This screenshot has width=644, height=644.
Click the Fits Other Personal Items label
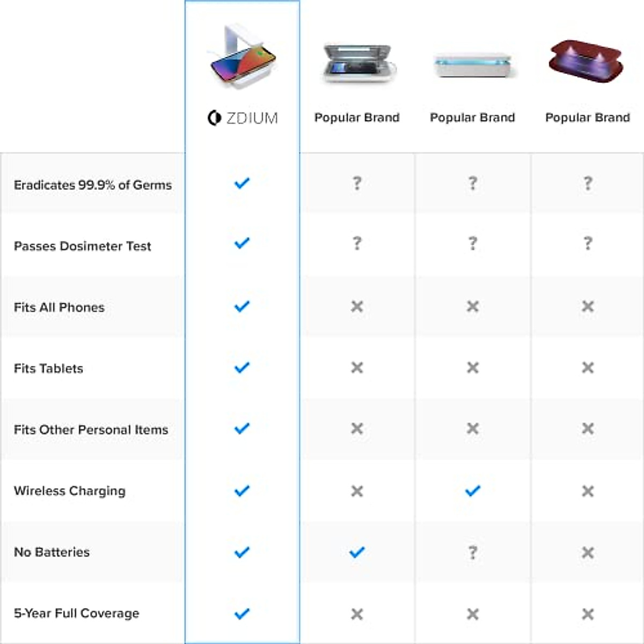(x=91, y=430)
